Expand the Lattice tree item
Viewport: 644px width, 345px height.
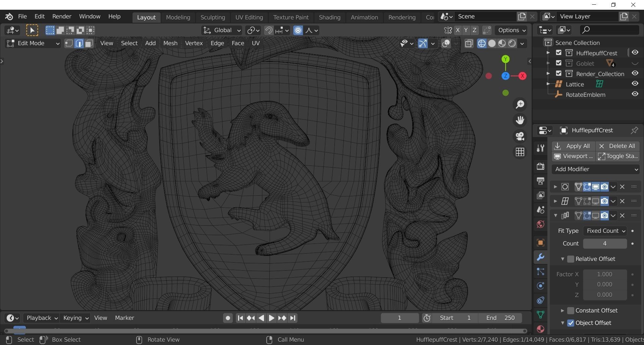coord(548,84)
